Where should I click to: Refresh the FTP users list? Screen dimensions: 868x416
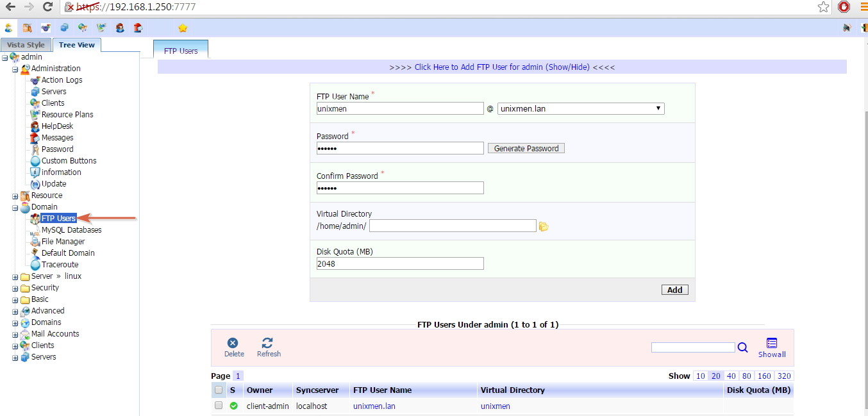point(269,347)
